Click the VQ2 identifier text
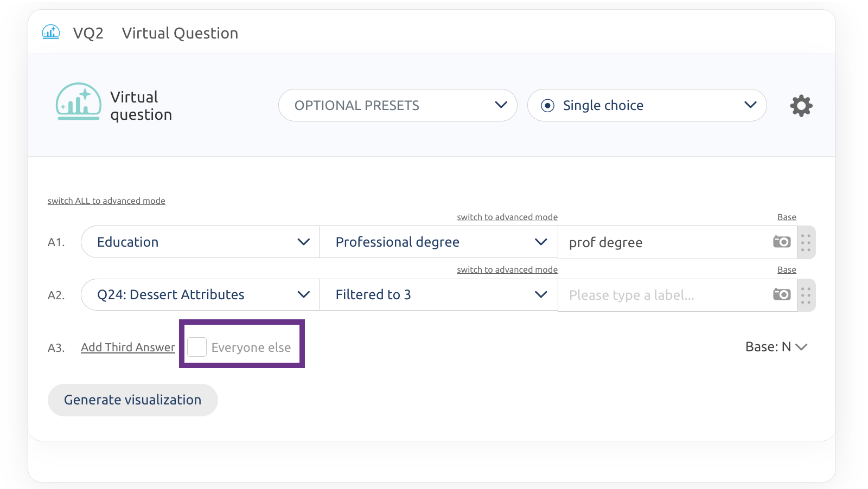868x489 pixels. [88, 33]
